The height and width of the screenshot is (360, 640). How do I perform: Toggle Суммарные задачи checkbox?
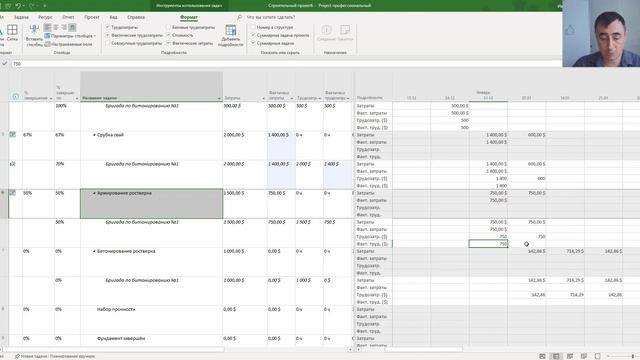tap(253, 43)
